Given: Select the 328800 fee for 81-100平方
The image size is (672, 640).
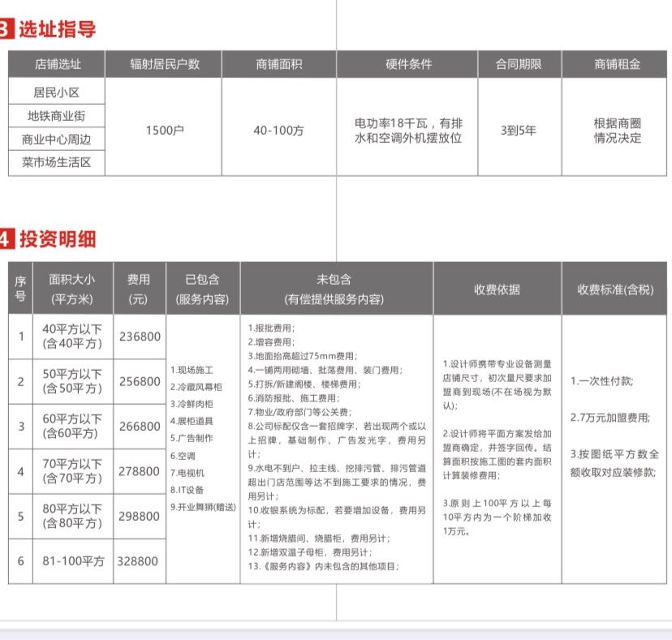Looking at the screenshot, I should pyautogui.click(x=140, y=561).
